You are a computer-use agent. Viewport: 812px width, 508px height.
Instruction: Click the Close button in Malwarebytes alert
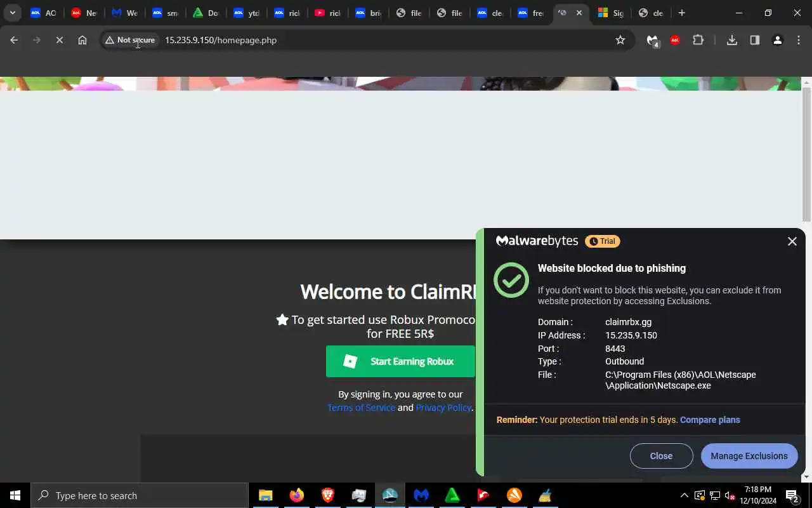661,456
